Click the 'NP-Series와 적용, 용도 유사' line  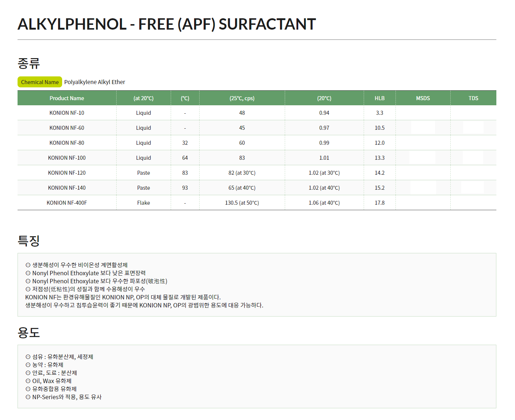(x=64, y=397)
